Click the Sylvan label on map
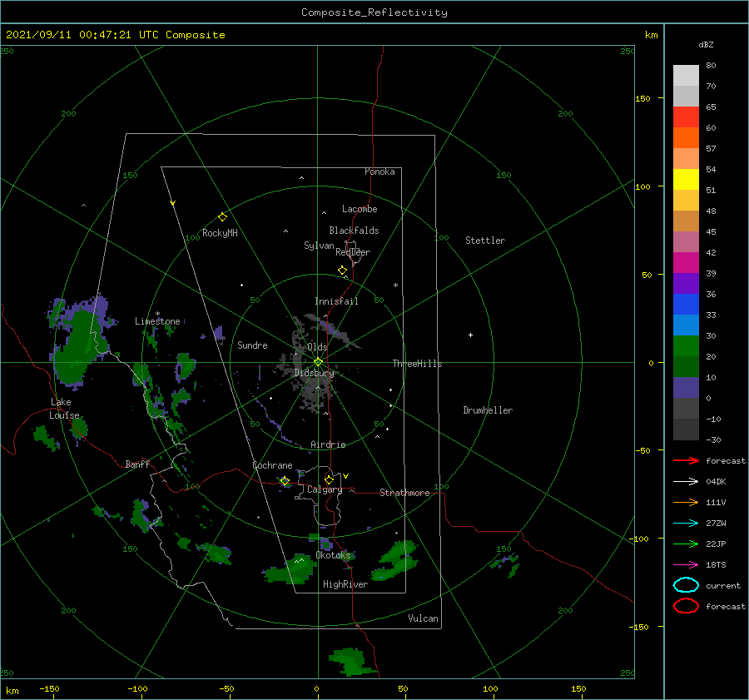749x700 pixels. (319, 246)
